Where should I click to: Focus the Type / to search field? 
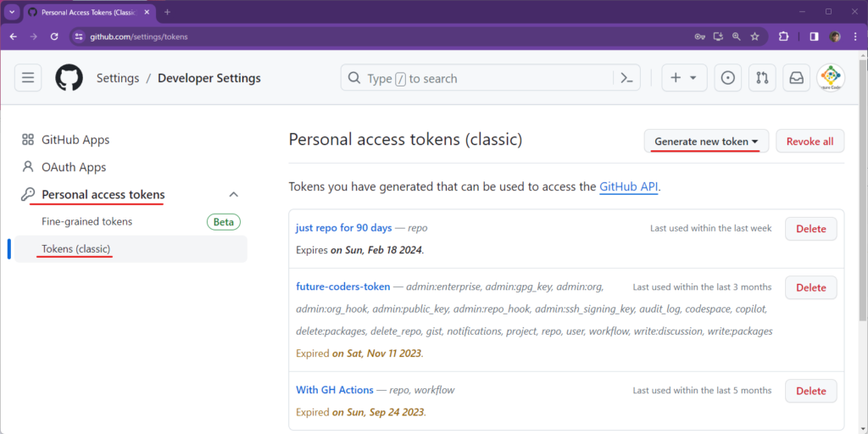click(491, 78)
